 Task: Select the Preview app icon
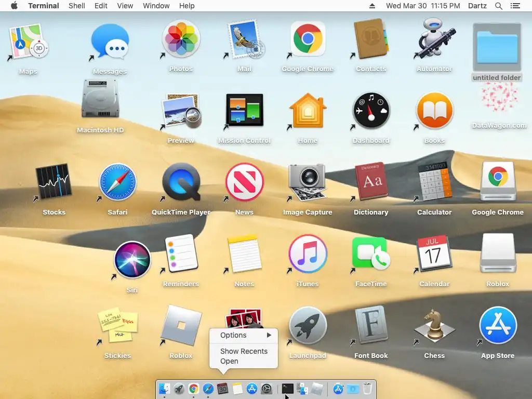pos(181,112)
